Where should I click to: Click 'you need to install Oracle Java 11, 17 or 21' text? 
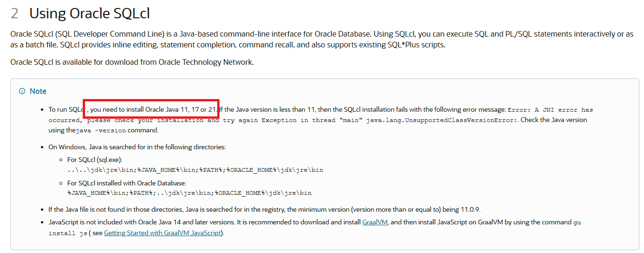[154, 109]
